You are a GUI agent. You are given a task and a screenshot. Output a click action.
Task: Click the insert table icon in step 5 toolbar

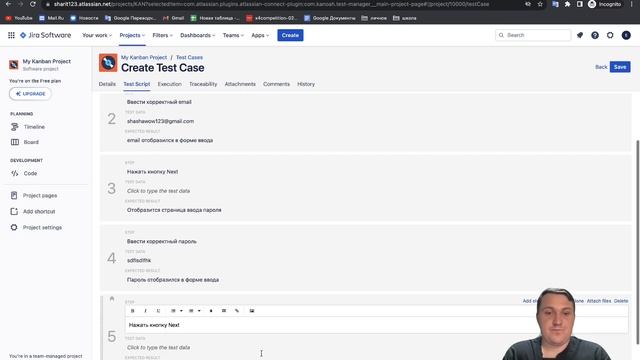pos(224,311)
